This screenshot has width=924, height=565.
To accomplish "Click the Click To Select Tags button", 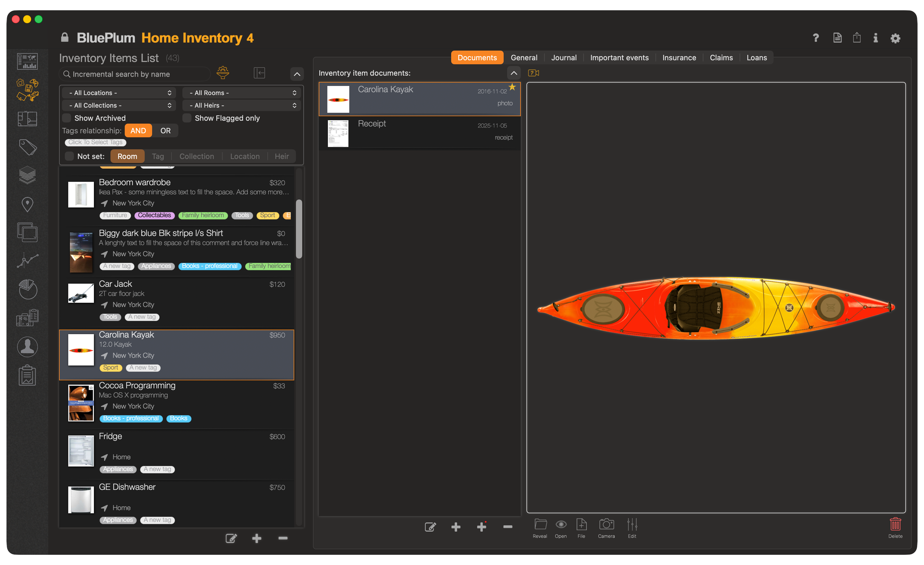I will click(95, 142).
